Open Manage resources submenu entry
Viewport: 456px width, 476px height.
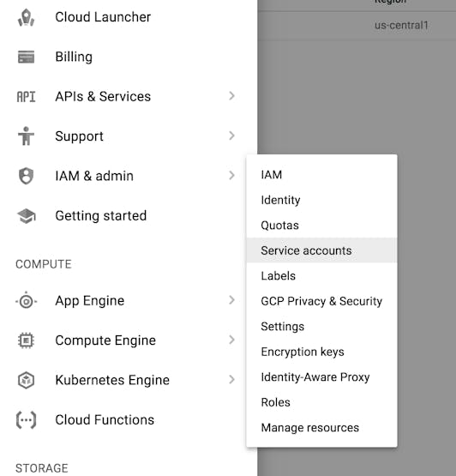point(321,428)
